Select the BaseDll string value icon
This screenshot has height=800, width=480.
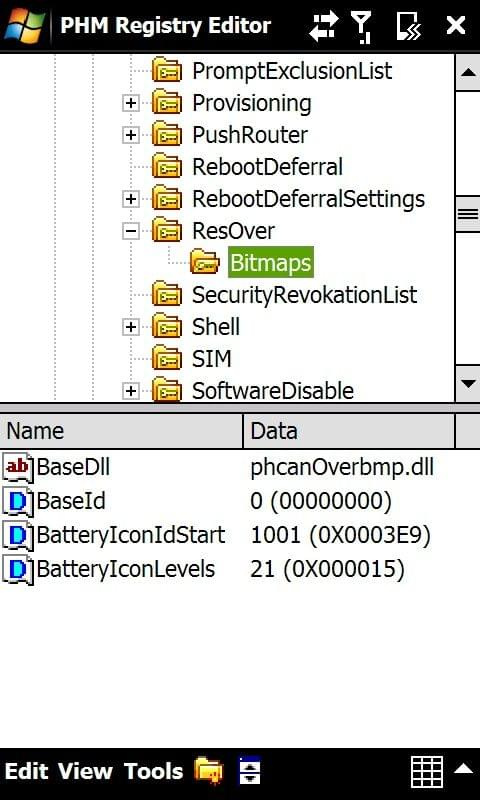coord(18,467)
